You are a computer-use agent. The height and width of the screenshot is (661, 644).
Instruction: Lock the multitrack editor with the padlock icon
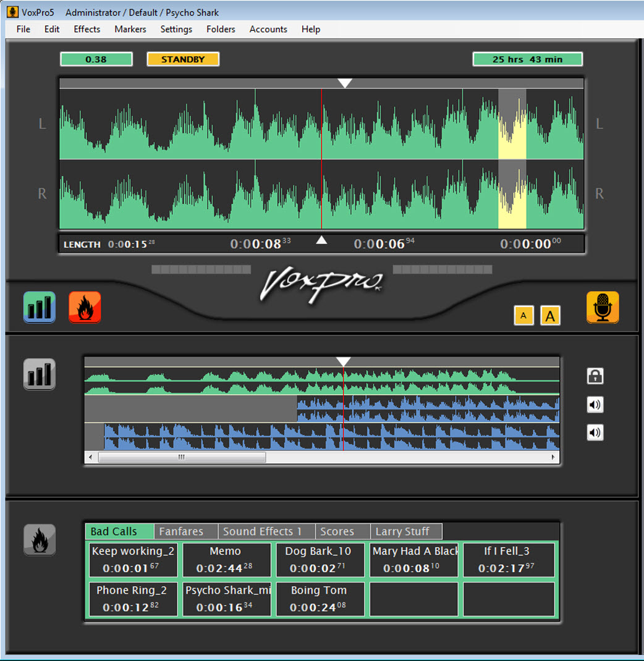click(x=595, y=376)
